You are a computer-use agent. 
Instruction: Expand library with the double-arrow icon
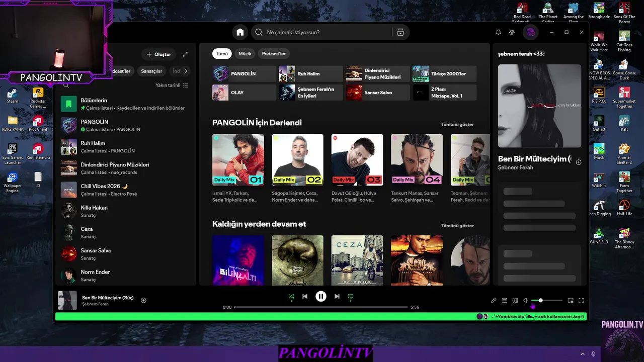(x=185, y=54)
